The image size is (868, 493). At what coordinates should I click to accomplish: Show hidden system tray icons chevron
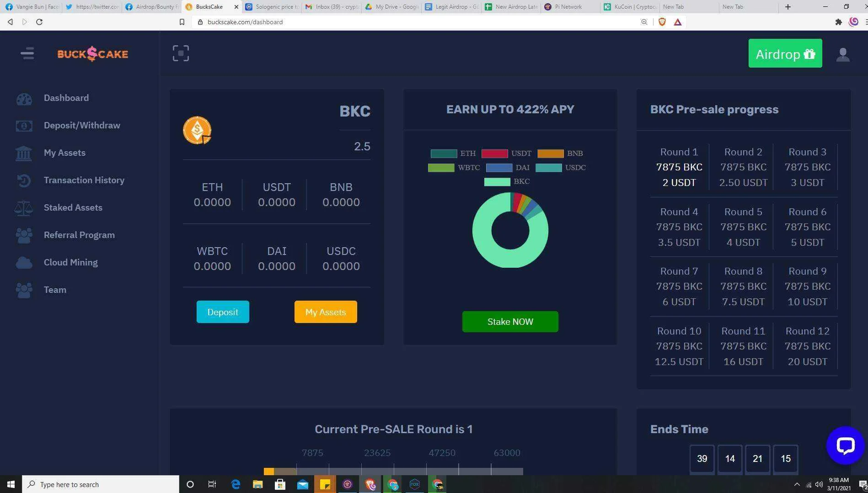click(x=797, y=484)
